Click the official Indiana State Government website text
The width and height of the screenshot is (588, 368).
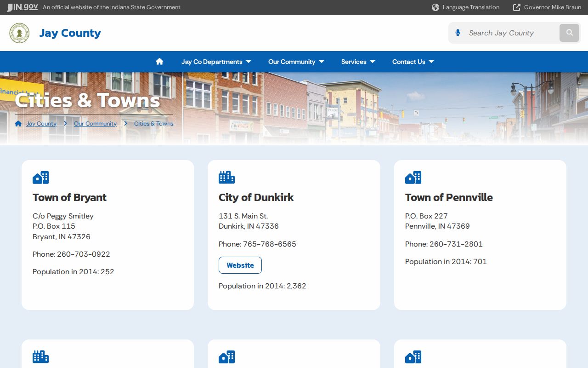tap(112, 7)
